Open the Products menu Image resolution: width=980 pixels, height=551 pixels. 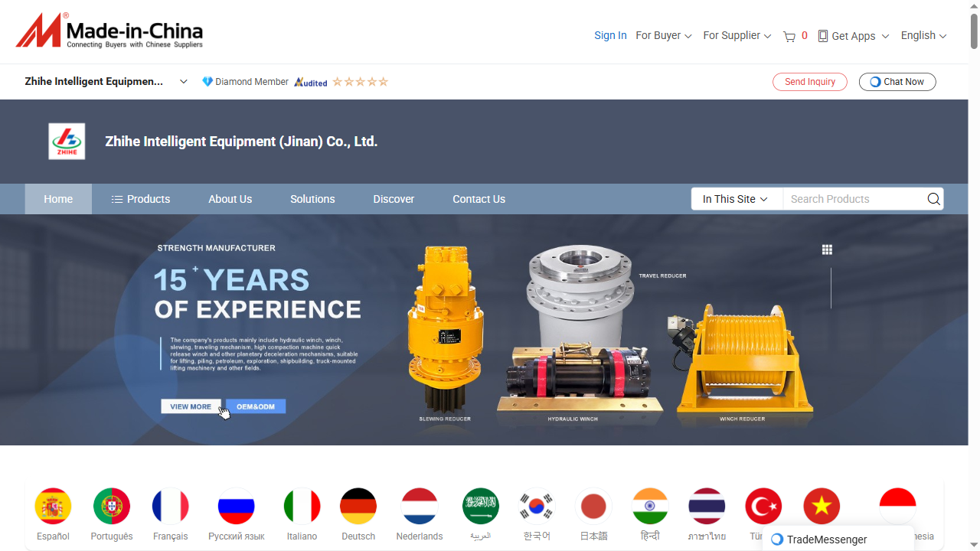(141, 199)
